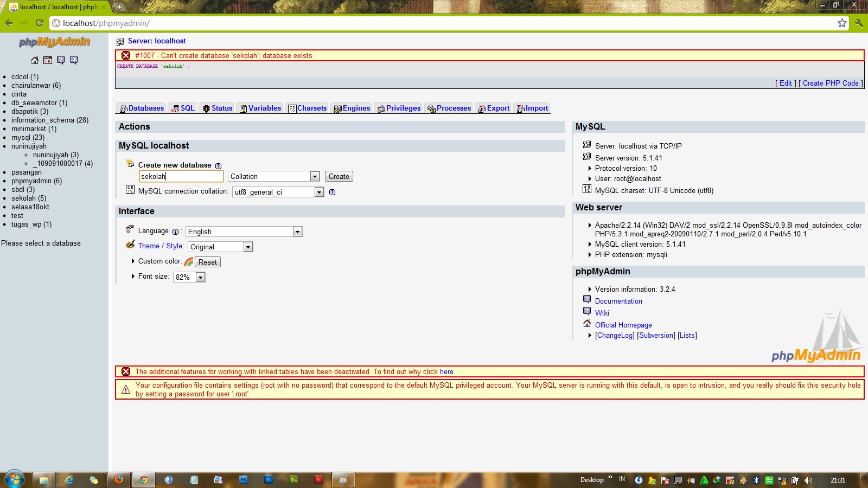Switch to the Import tab
The width and height of the screenshot is (868, 488).
click(x=532, y=108)
